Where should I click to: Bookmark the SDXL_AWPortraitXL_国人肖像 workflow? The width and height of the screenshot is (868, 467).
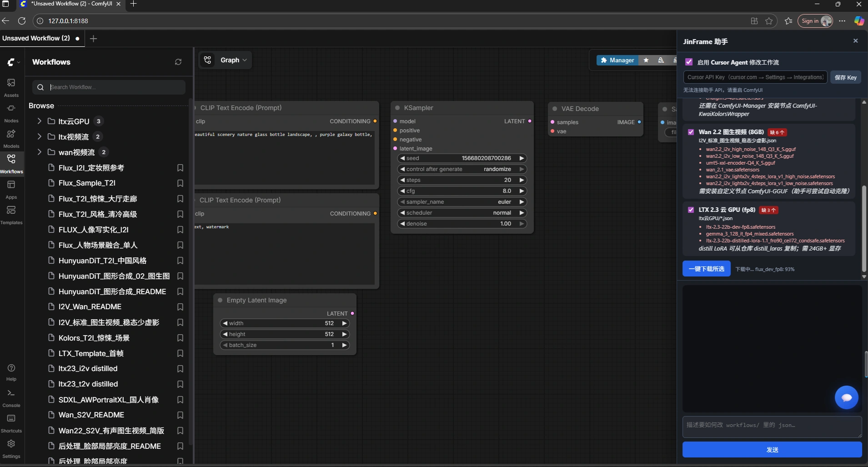point(180,400)
